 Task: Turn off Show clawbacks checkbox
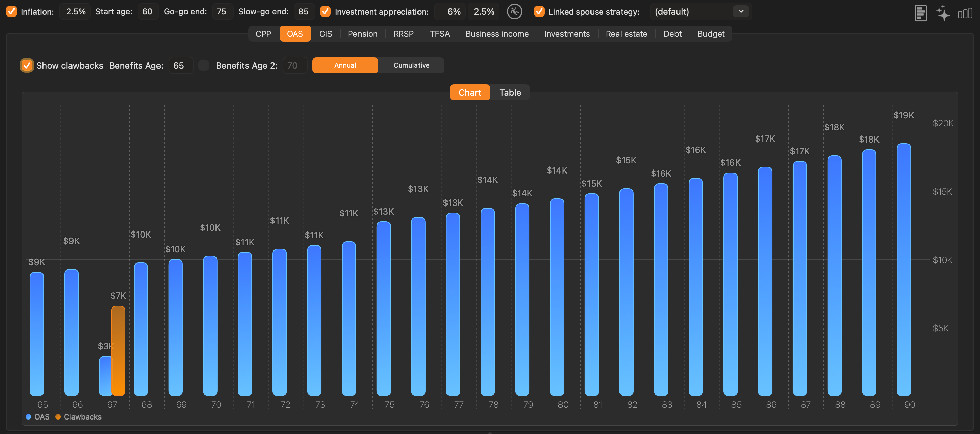(27, 65)
